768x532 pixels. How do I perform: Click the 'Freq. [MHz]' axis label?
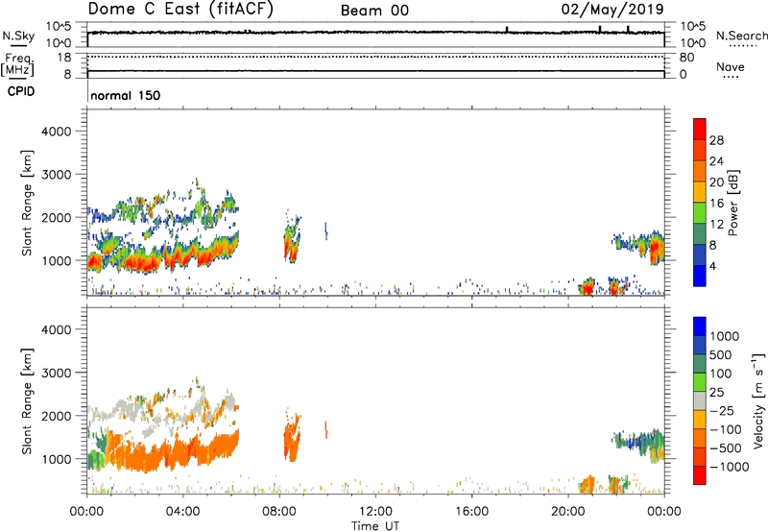17,64
